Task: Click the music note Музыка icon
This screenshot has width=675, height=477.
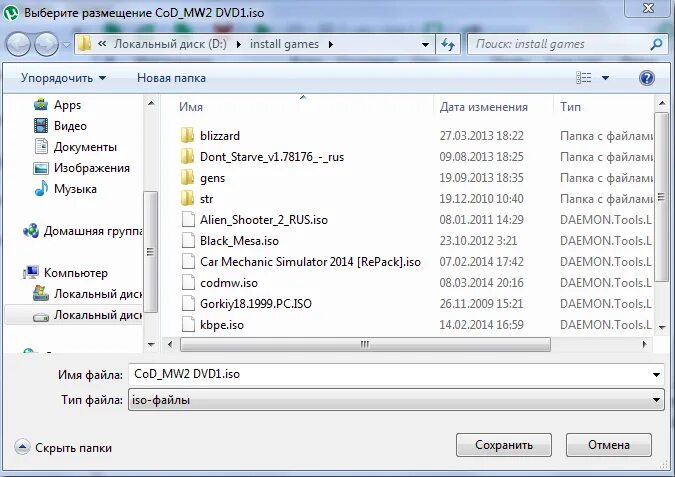Action: point(41,189)
